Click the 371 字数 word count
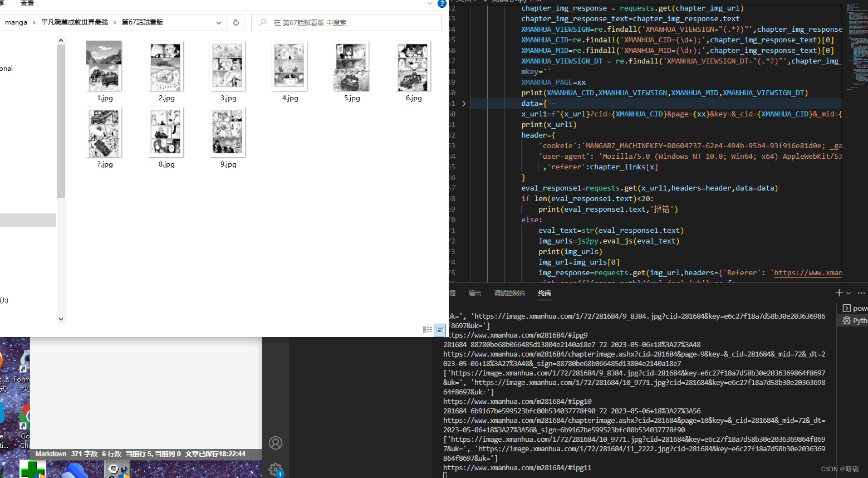Image resolution: width=868 pixels, height=478 pixels. click(x=84, y=454)
